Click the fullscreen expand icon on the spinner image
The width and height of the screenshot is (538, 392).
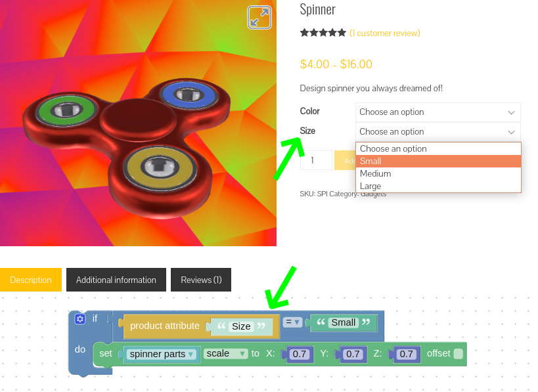(x=259, y=18)
